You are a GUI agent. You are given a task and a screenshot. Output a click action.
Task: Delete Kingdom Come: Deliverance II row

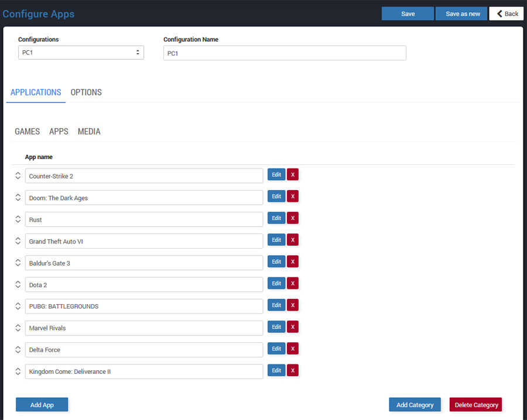point(292,370)
